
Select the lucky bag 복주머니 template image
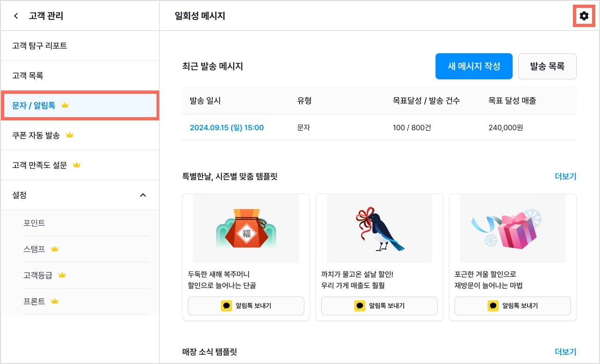(x=246, y=229)
